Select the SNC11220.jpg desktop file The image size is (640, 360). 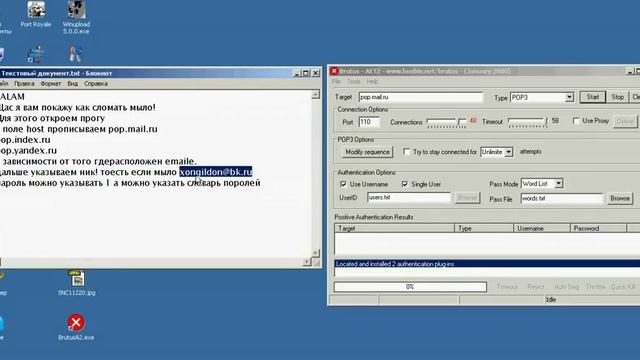(x=77, y=283)
